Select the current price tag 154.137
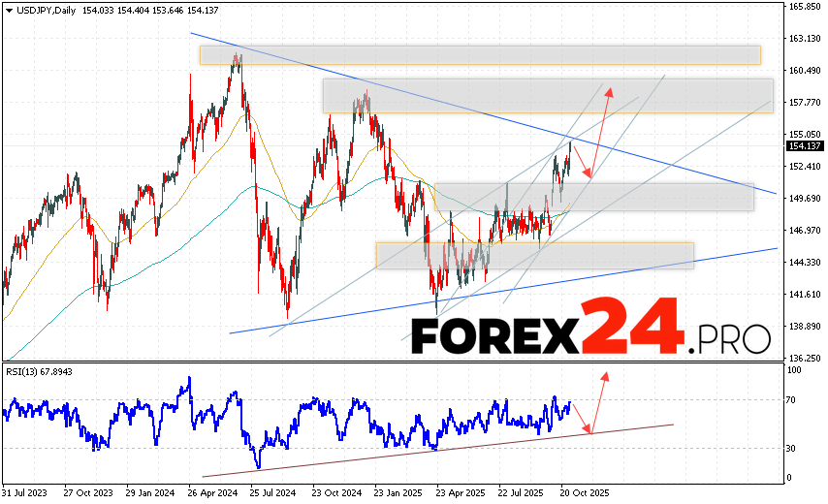 804,145
